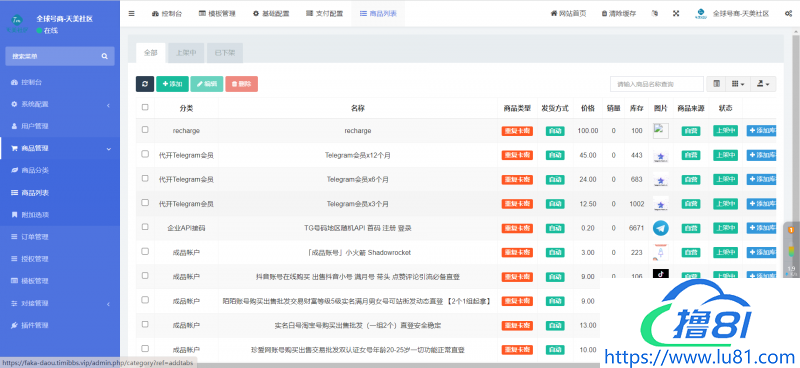Click the 价格 column header
Screen dimensions: 800x368
point(588,108)
